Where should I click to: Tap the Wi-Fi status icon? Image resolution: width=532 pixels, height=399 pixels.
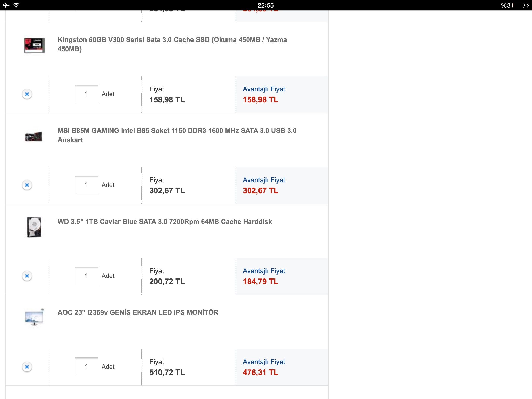click(x=16, y=5)
